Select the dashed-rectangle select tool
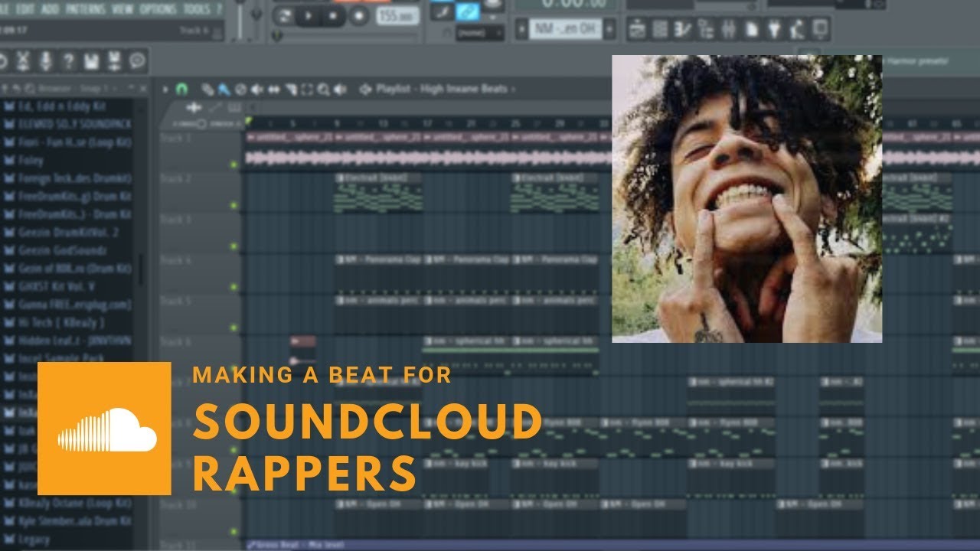Image resolution: width=980 pixels, height=551 pixels. [306, 89]
